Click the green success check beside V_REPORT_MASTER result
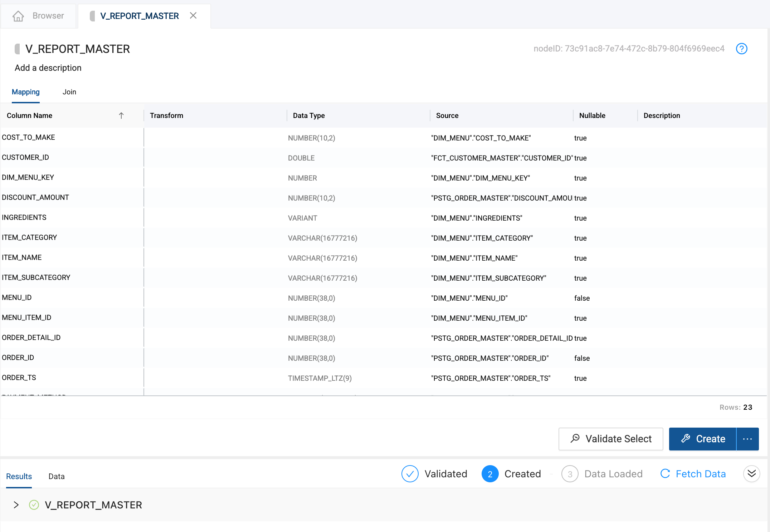770x532 pixels. (34, 505)
